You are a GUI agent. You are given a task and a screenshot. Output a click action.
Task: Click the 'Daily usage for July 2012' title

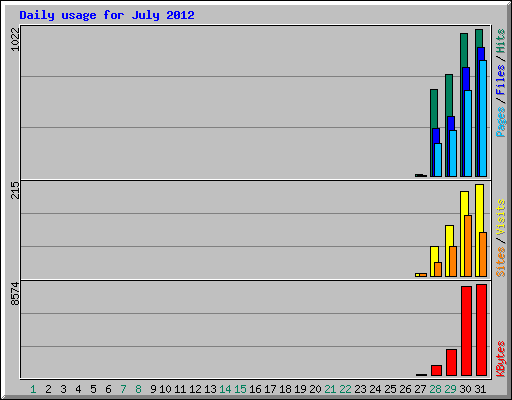(107, 15)
